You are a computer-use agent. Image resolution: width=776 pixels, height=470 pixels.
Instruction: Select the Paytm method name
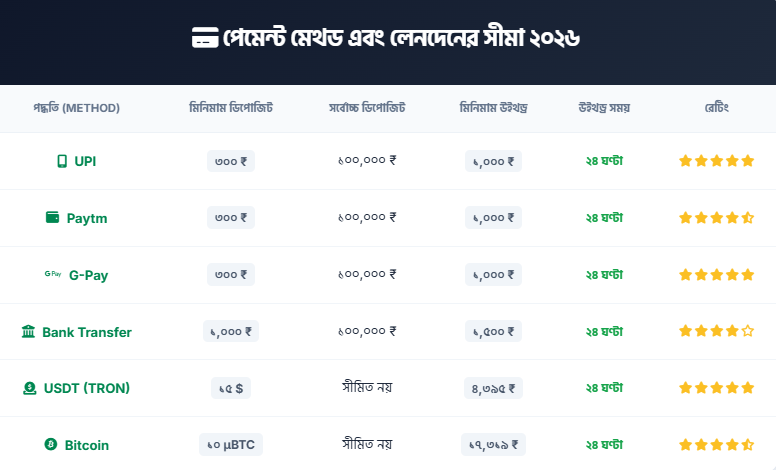[x=87, y=218]
